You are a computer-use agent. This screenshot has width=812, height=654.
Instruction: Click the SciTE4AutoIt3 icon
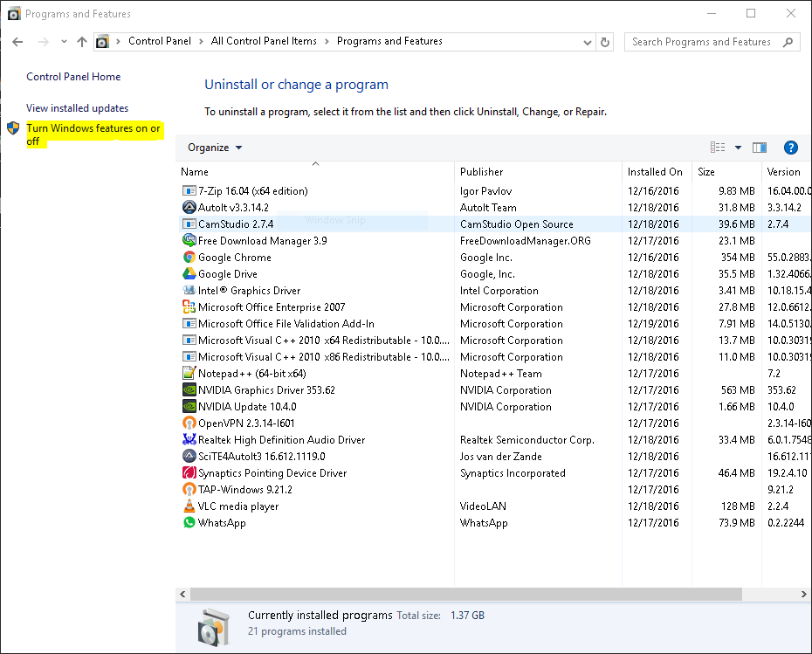[x=189, y=456]
